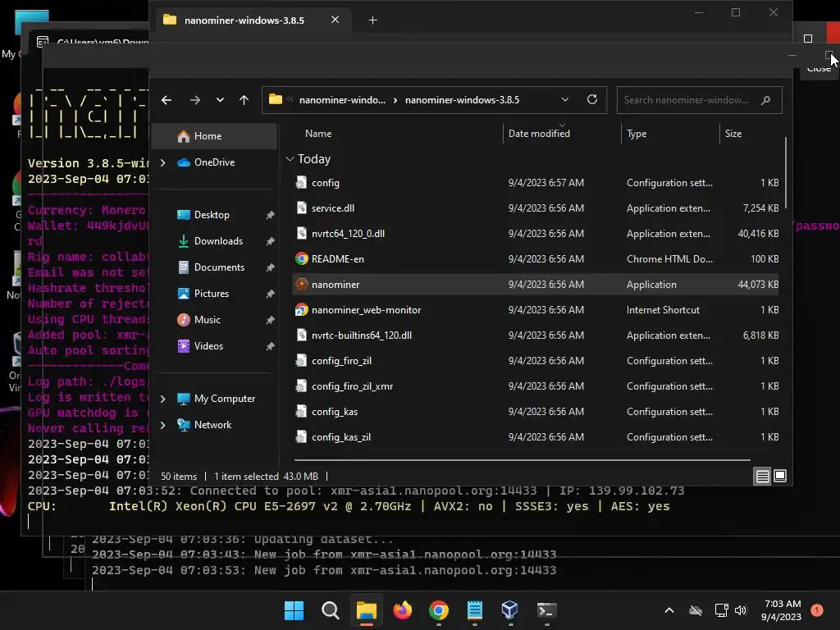Expand the OneDrive tree node
840x630 pixels.
click(163, 162)
